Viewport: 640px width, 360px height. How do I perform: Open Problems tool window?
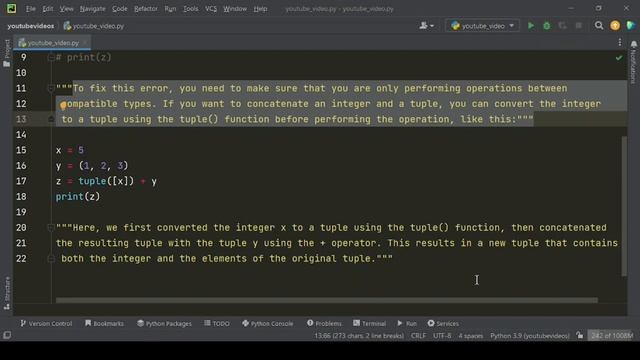coord(324,323)
